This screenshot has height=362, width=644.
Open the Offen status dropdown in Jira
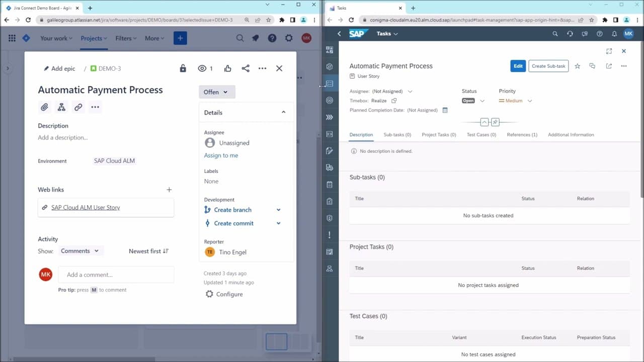(217, 92)
